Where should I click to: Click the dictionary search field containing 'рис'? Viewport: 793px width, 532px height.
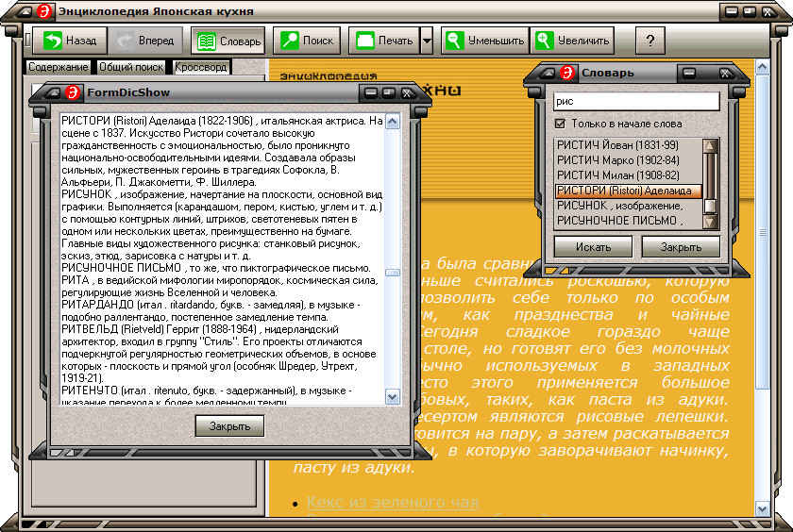635,101
